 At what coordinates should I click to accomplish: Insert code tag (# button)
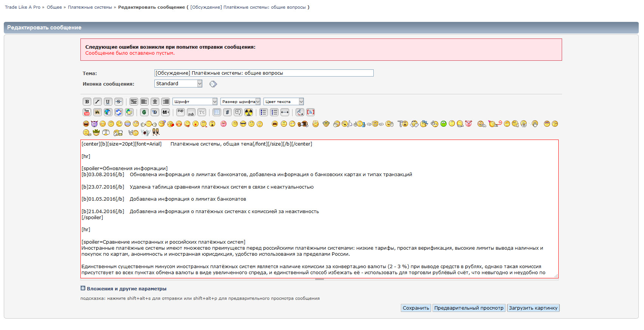tap(227, 112)
